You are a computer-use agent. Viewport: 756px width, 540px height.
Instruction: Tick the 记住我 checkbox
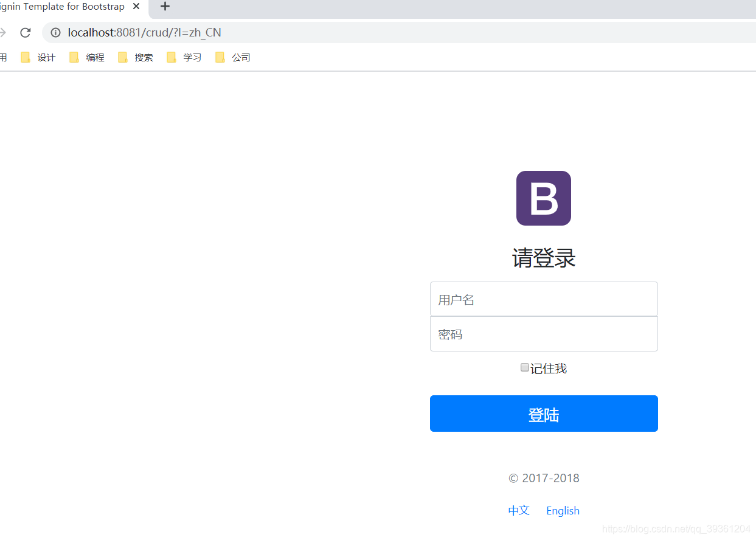pyautogui.click(x=525, y=367)
